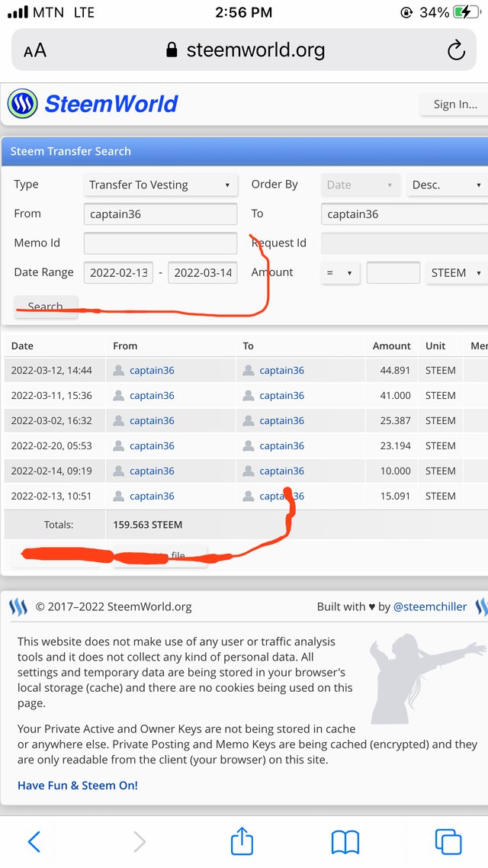Open the AA text size control

click(x=35, y=51)
